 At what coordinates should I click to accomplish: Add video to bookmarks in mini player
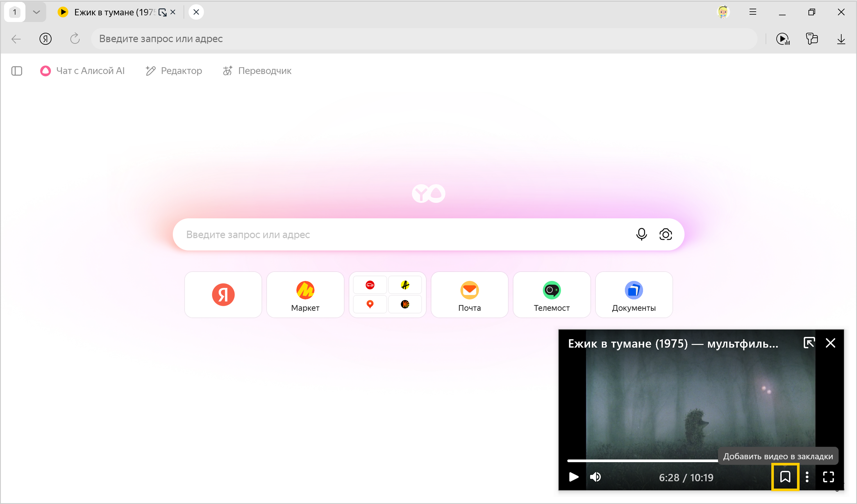coord(785,477)
